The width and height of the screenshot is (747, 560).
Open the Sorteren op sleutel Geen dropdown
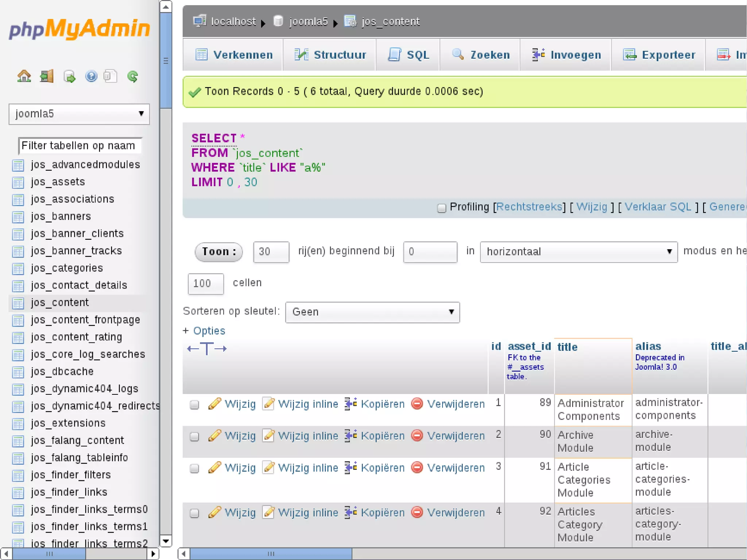[372, 312]
